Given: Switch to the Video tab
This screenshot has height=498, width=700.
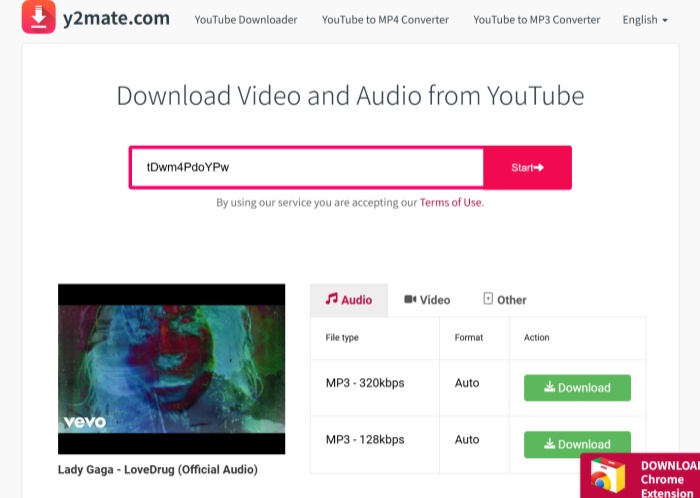Looking at the screenshot, I should [427, 300].
